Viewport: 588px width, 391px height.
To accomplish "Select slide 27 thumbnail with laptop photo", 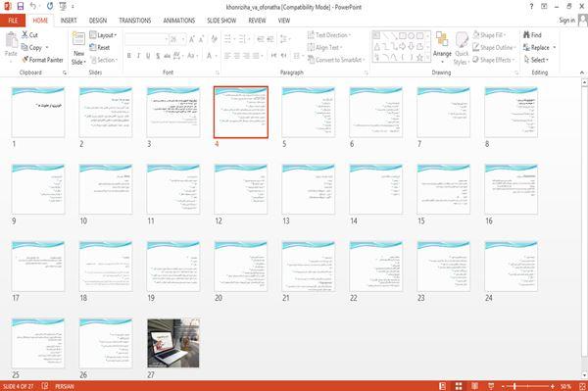I will [x=173, y=343].
